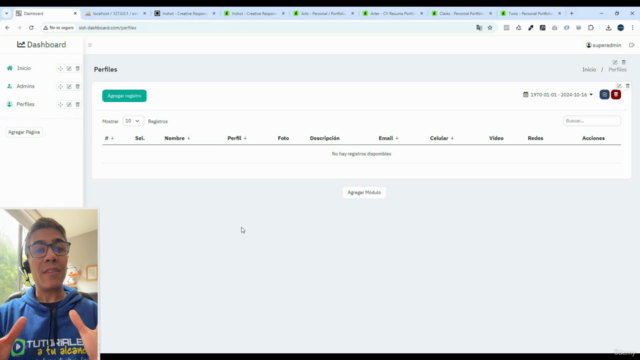Open the Admins sidebar page
The width and height of the screenshot is (640, 360).
[x=25, y=86]
